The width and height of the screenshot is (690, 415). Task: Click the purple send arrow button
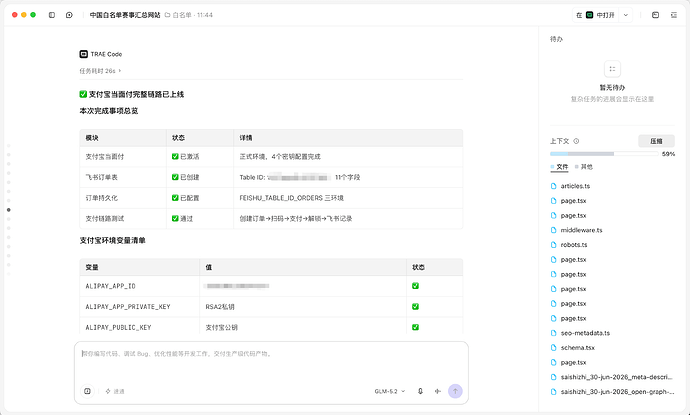point(455,391)
